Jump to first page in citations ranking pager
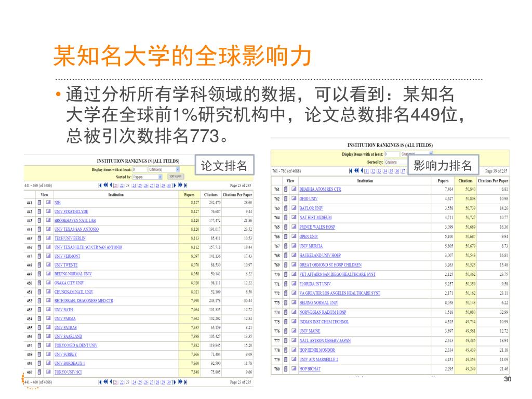The image size is (532, 399). (351, 170)
